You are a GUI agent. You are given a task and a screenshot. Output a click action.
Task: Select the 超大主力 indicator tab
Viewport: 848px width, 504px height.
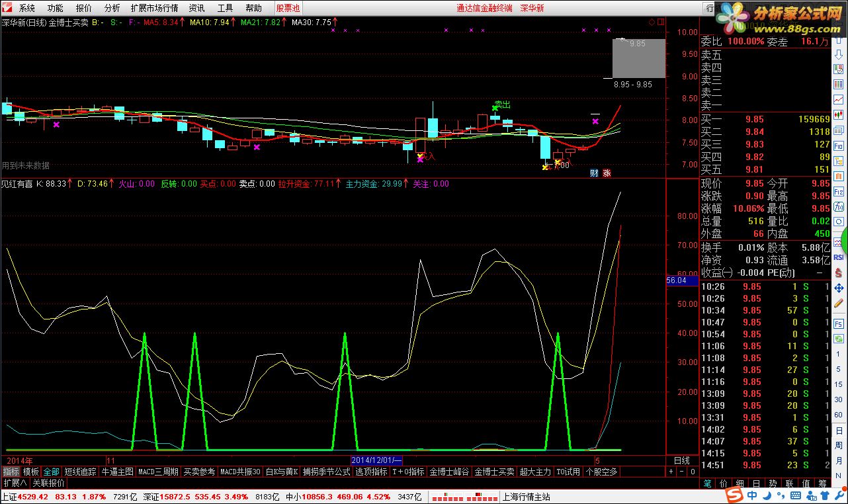535,472
